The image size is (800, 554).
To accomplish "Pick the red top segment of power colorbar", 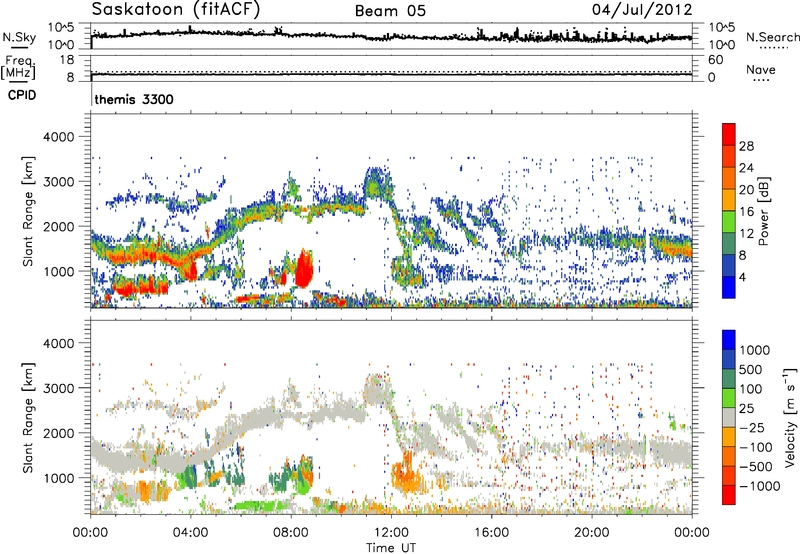I will (x=729, y=134).
